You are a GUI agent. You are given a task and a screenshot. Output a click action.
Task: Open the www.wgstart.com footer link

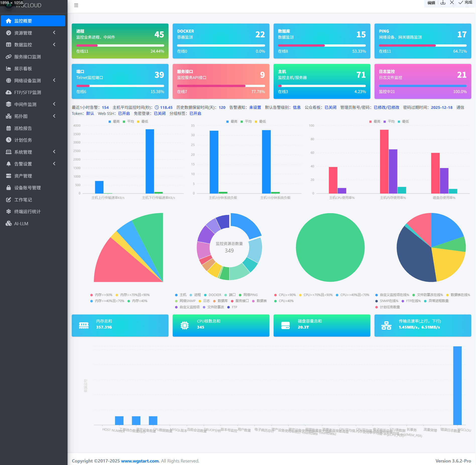tap(140, 461)
